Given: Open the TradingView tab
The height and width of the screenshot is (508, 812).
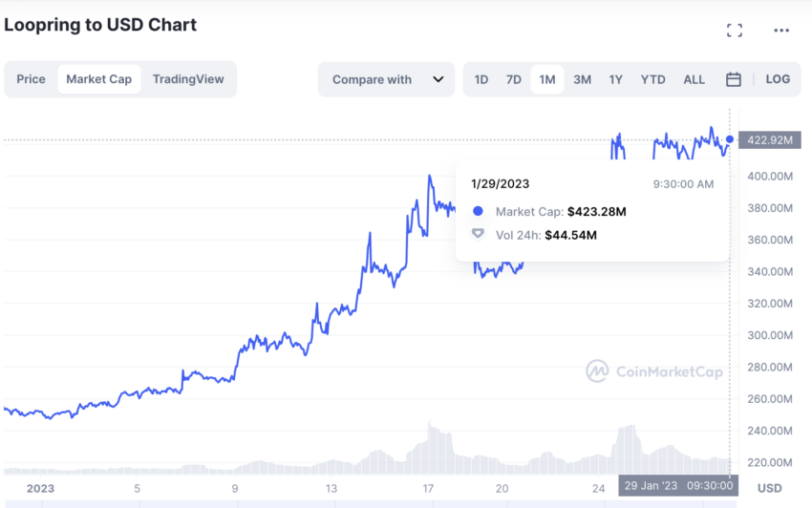Looking at the screenshot, I should pos(188,79).
